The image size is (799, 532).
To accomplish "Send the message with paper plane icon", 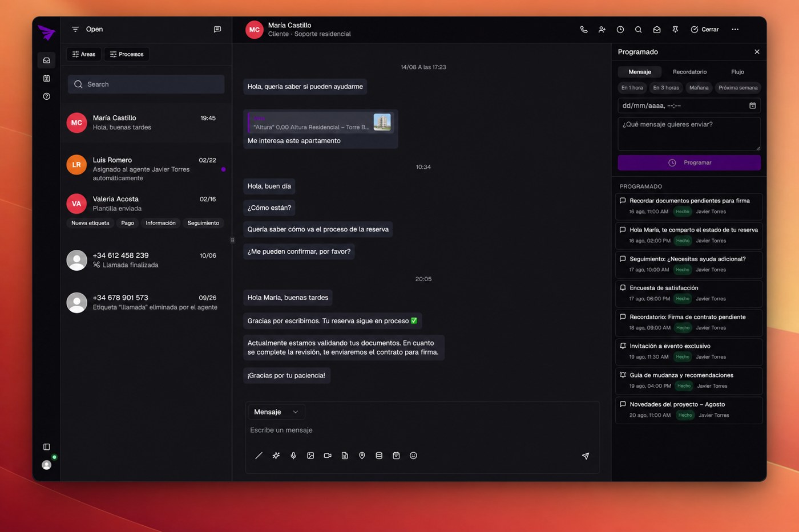I will (x=586, y=456).
